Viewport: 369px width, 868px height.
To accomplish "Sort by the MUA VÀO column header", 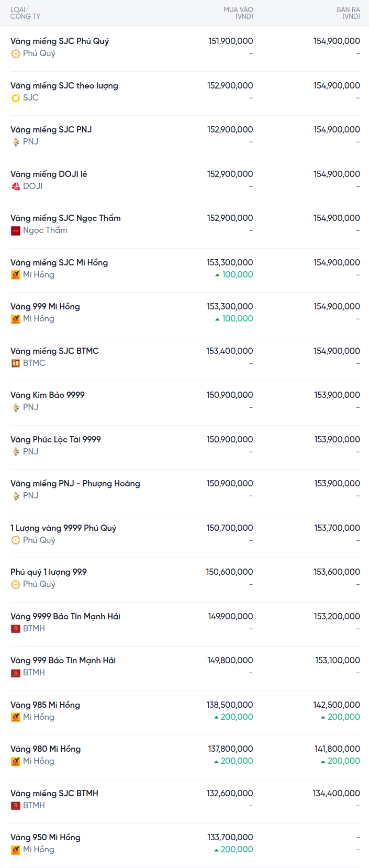I will (238, 13).
